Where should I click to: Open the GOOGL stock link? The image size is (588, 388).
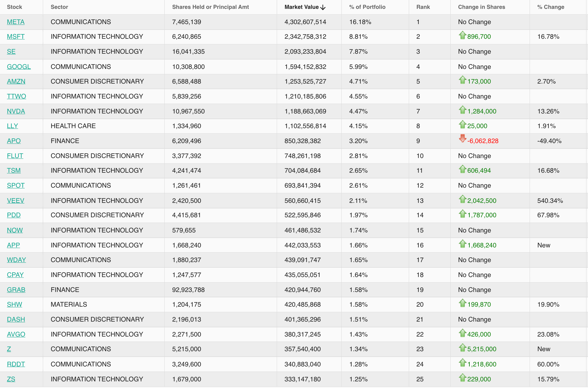[x=19, y=67]
